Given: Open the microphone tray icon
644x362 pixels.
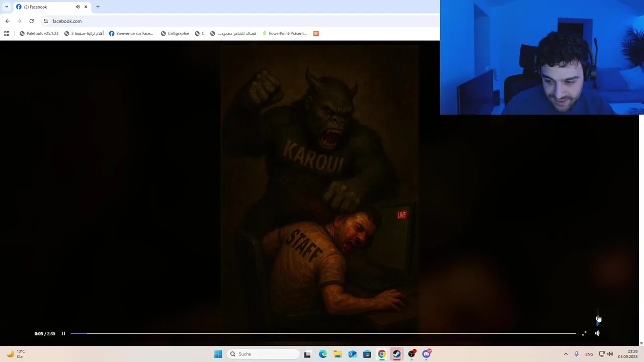Looking at the screenshot, I should (577, 354).
